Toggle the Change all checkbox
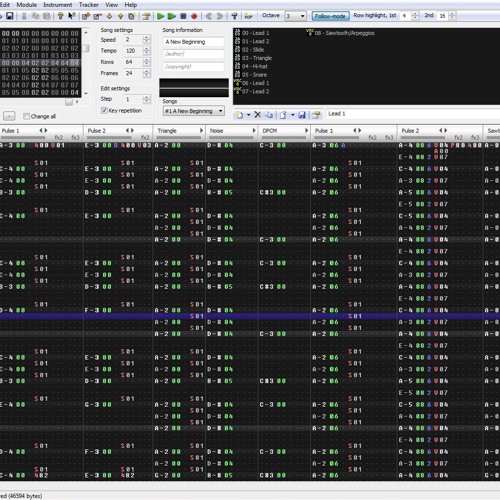The image size is (500, 500). (26, 116)
